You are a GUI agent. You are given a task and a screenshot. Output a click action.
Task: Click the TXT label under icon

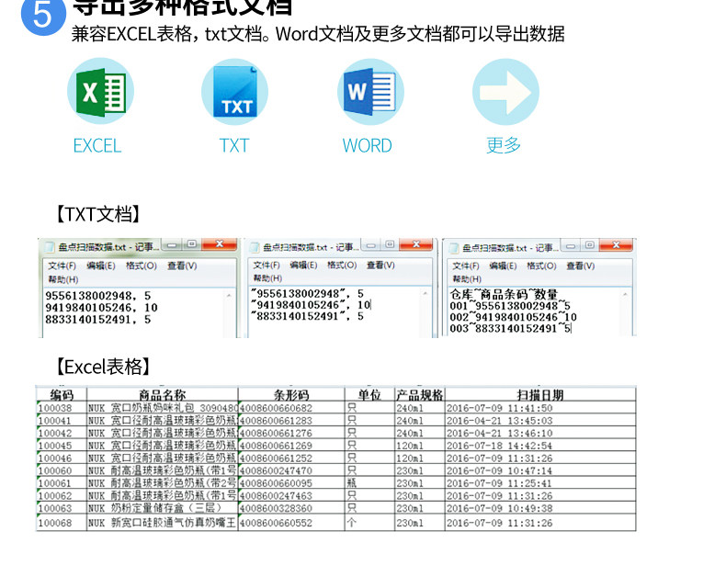point(234,146)
